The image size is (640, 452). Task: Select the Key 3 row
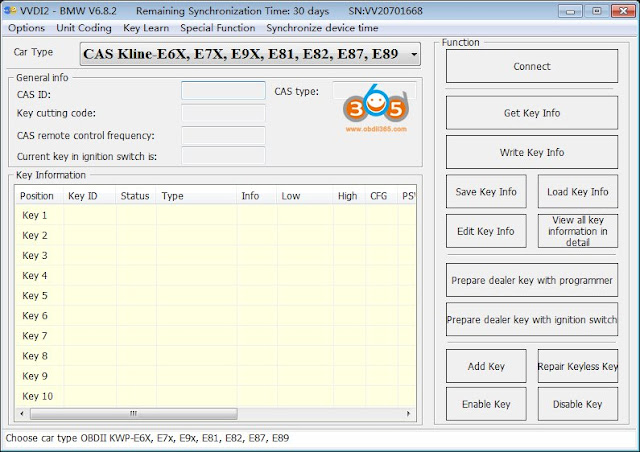pos(216,255)
